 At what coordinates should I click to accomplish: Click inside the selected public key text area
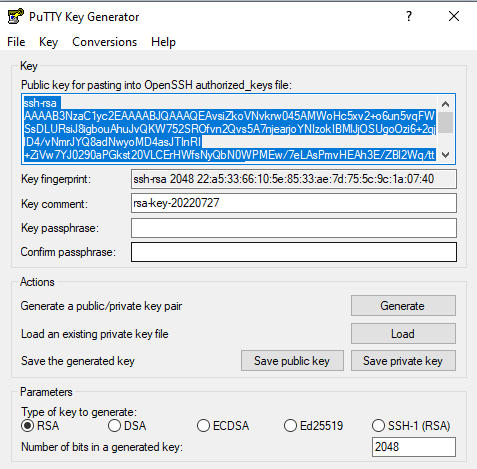coord(230,129)
